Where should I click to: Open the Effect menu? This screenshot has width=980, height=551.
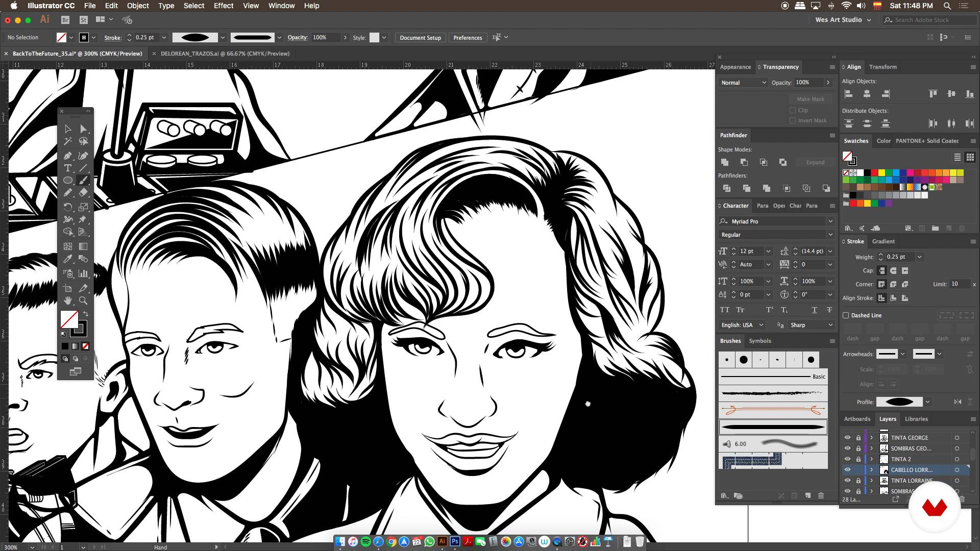223,6
